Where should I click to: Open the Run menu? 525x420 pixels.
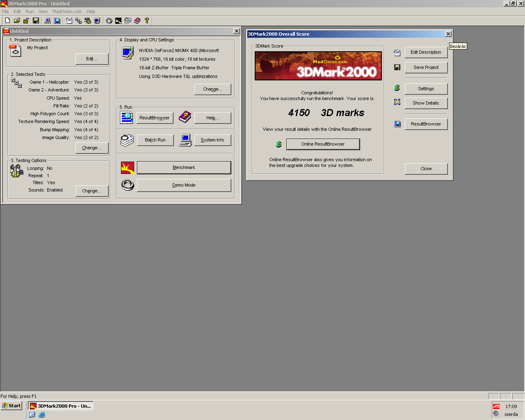point(30,11)
